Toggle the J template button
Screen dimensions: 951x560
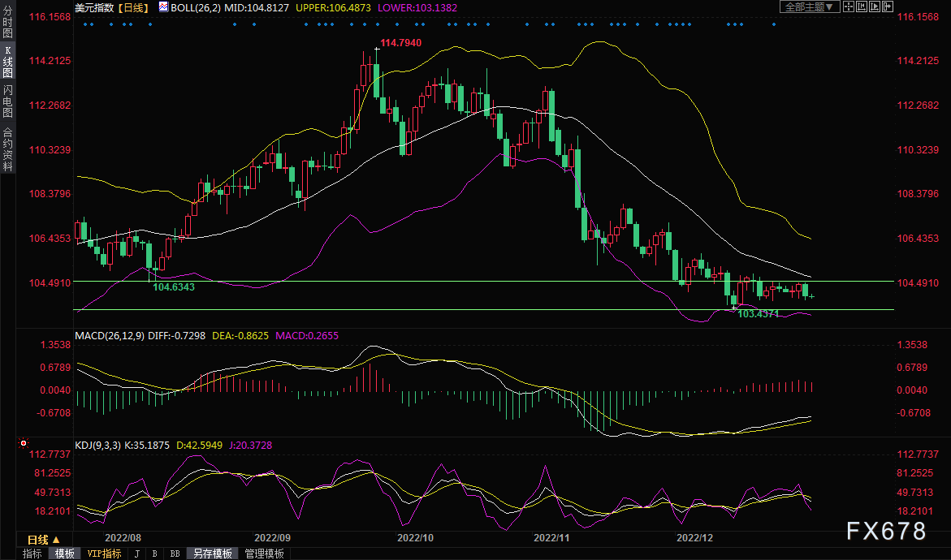click(136, 554)
